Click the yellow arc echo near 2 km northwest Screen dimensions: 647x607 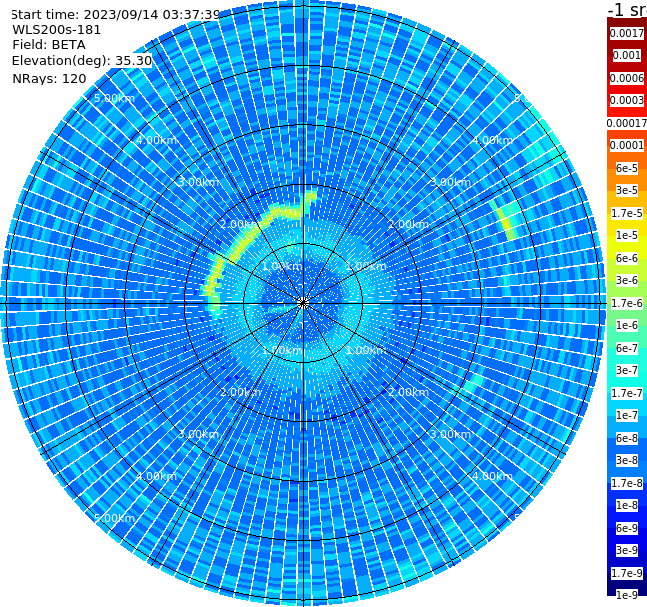click(x=243, y=243)
